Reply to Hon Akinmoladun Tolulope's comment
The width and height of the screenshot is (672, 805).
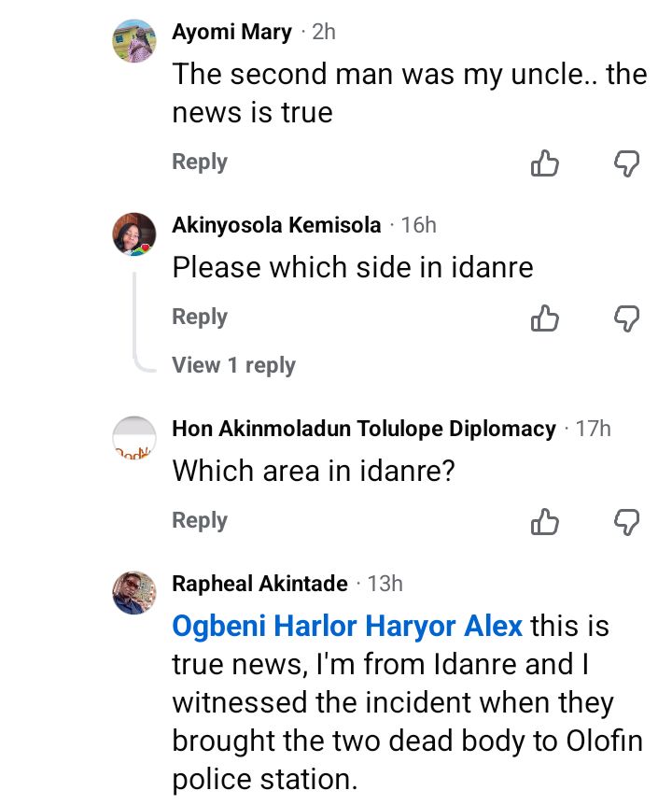pos(200,521)
